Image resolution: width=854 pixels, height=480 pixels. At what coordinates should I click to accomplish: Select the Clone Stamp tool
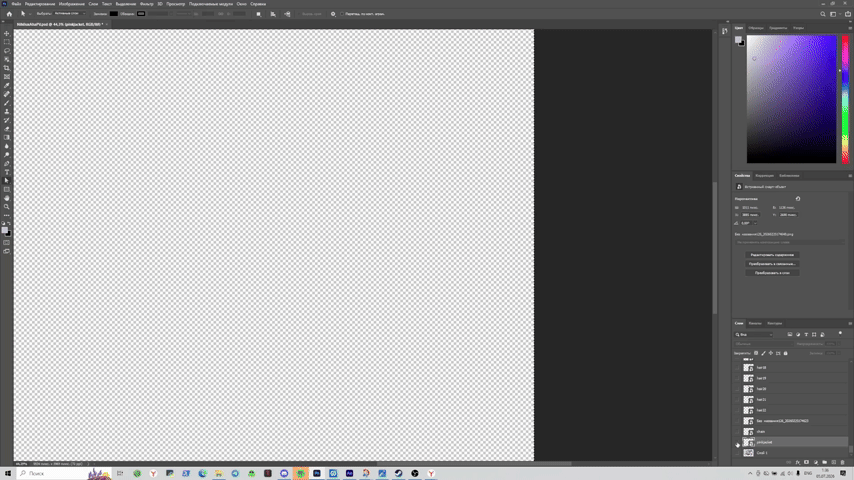click(7, 112)
